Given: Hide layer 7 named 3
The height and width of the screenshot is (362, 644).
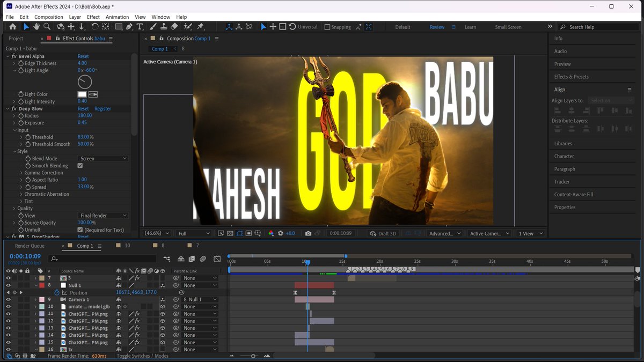Looking at the screenshot, I should [8, 278].
